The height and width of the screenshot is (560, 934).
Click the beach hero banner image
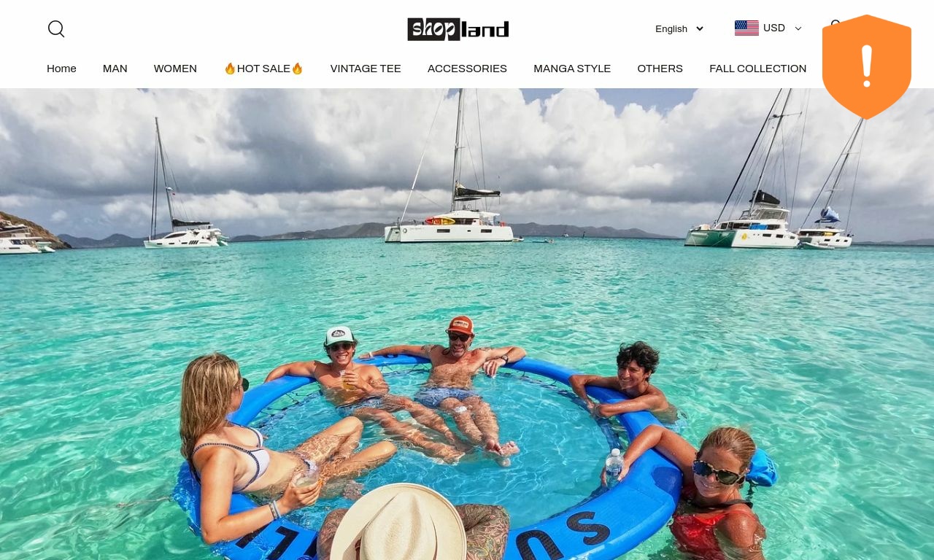[467, 324]
